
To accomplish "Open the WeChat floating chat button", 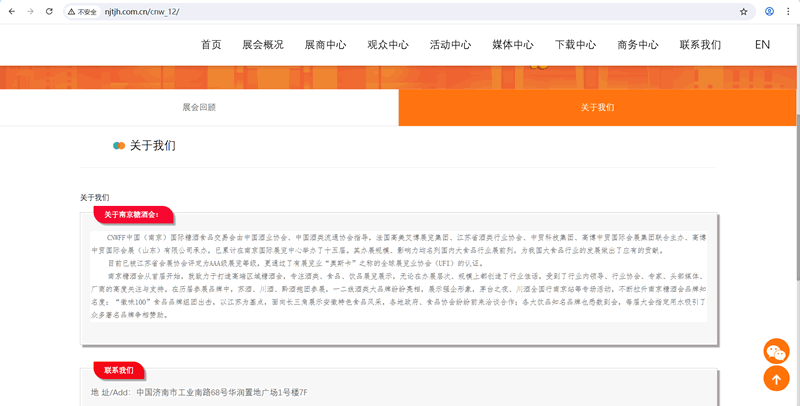I will point(776,351).
